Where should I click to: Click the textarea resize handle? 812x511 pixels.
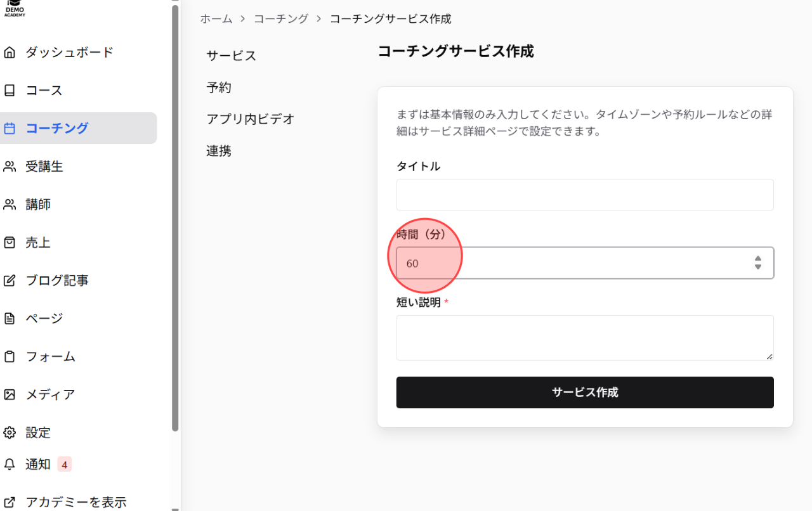click(x=769, y=356)
